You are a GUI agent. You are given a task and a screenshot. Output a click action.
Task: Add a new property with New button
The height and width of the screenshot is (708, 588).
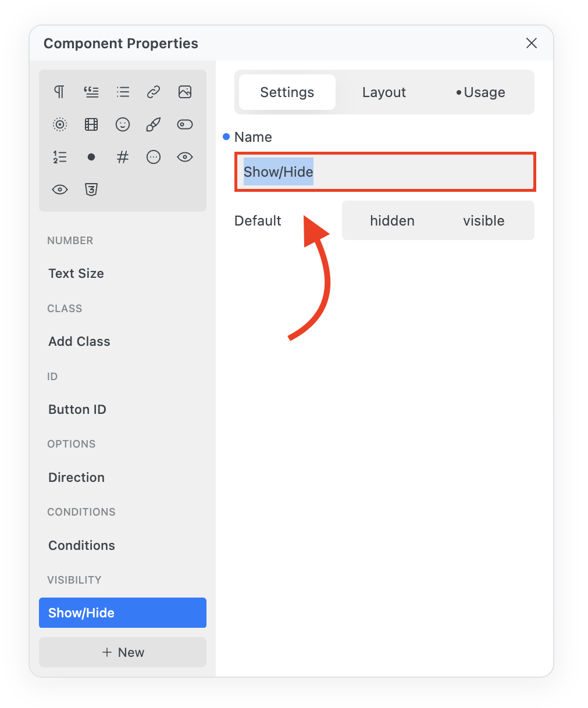coord(123,652)
